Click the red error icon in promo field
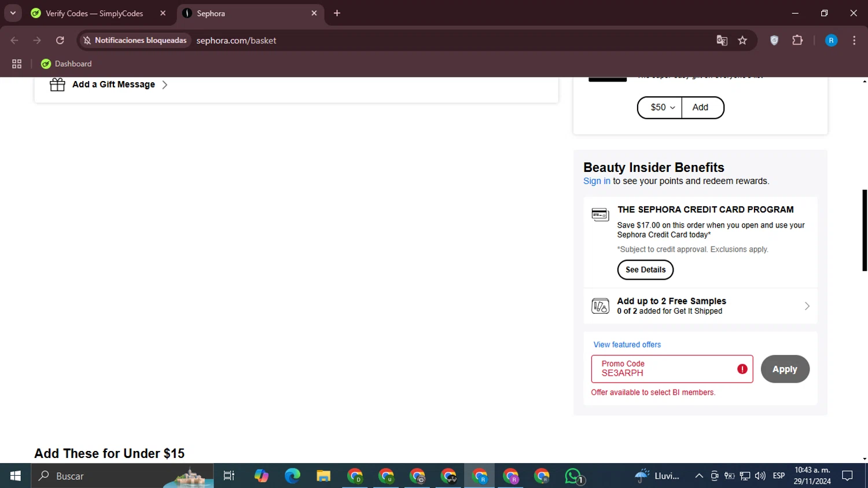The image size is (868, 488). click(x=742, y=369)
